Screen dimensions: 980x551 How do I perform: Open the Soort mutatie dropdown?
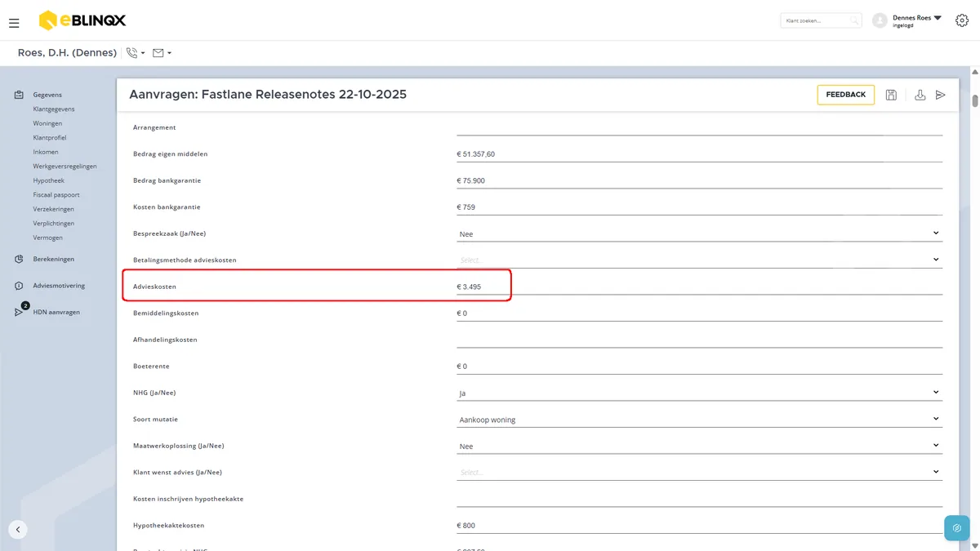click(x=699, y=420)
